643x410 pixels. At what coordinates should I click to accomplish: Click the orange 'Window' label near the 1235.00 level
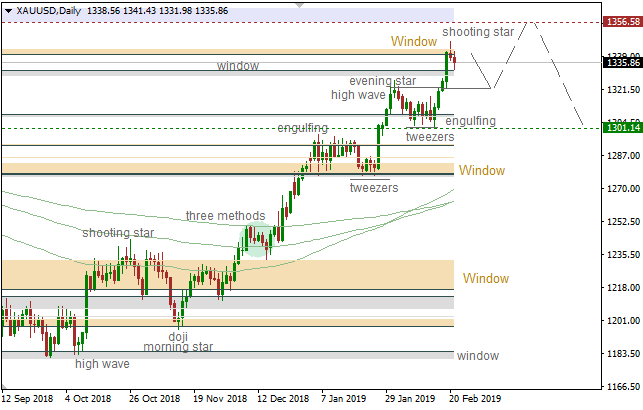pos(485,277)
